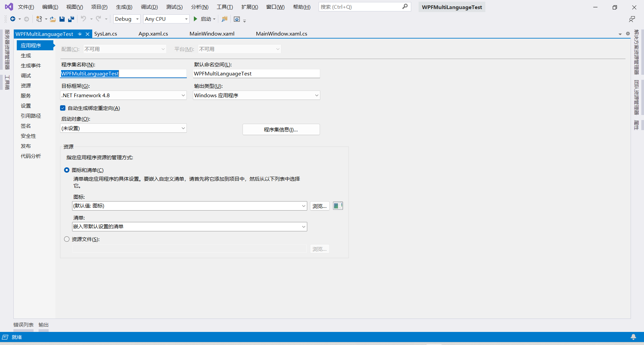This screenshot has height=345, width=644.
Task: Click the 搜索 (Ctrl+Q) search box
Action: click(365, 7)
